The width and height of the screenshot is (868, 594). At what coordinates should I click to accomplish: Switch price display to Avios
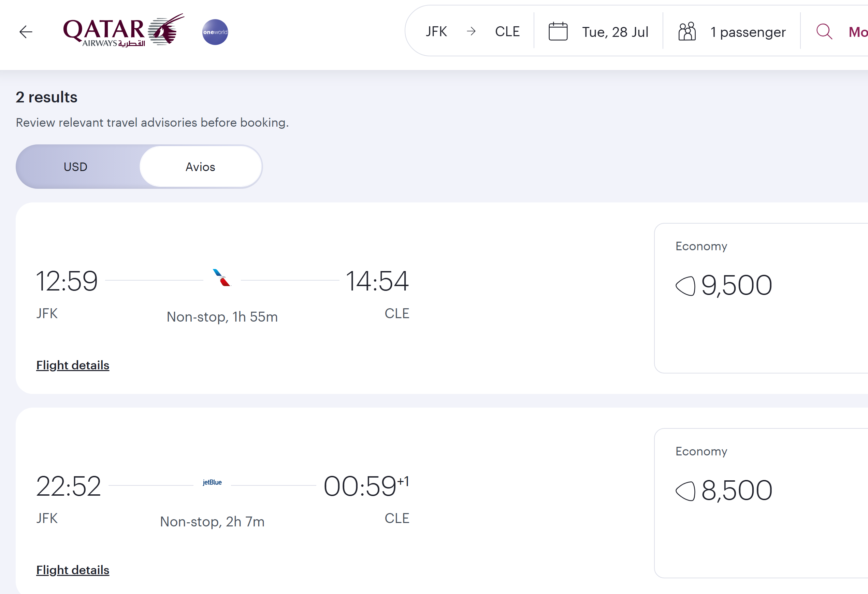coord(200,167)
